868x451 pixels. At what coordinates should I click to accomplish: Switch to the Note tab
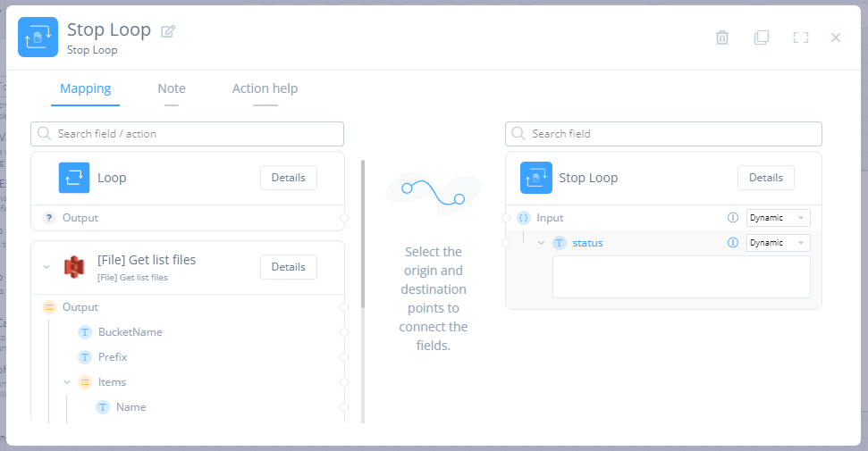(172, 88)
